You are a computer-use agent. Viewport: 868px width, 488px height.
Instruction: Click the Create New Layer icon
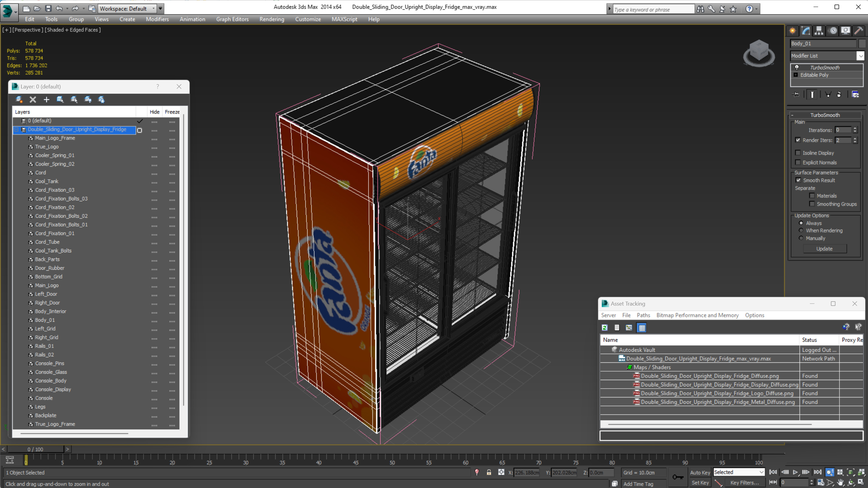point(19,99)
